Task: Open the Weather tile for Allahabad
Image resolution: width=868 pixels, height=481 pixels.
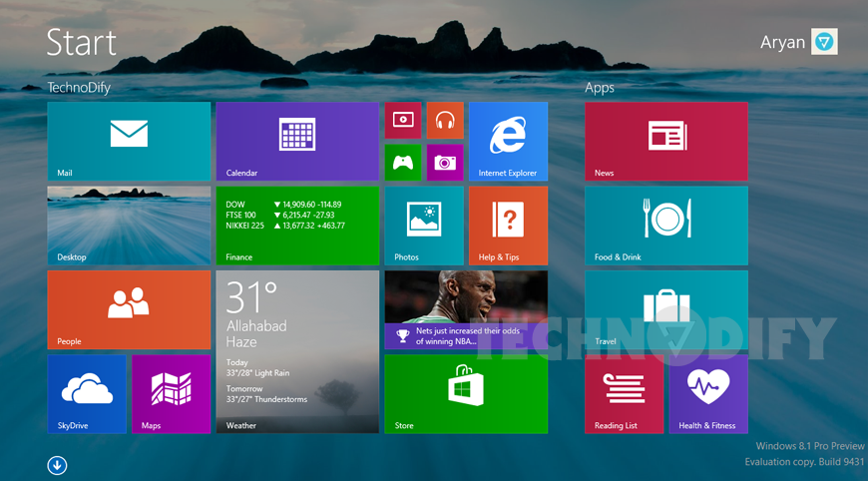Action: [297, 352]
